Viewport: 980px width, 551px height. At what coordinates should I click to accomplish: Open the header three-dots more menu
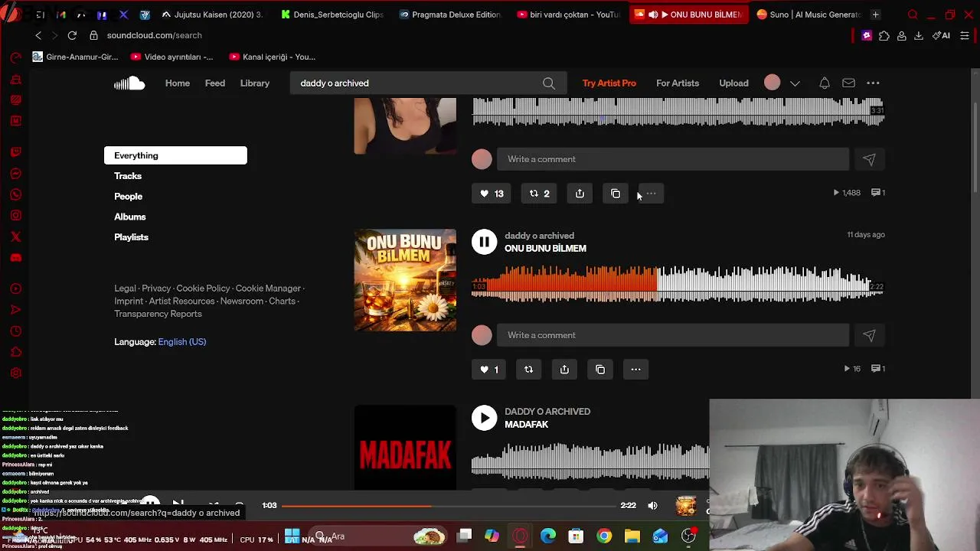pos(873,83)
